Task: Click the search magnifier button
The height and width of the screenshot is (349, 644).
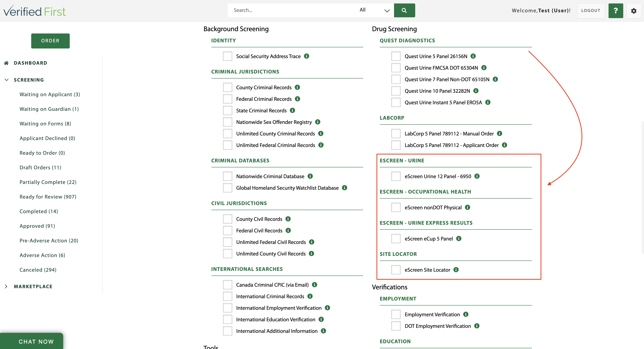Action: [x=404, y=10]
